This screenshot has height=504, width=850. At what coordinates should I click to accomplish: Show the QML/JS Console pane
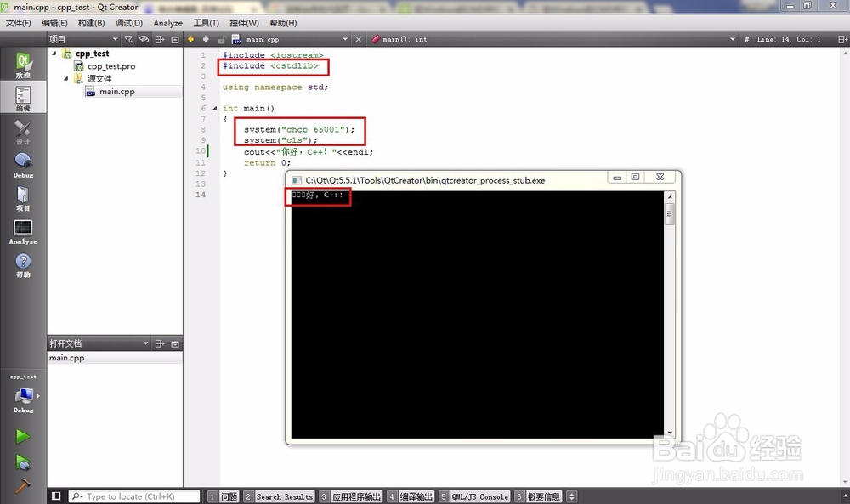(x=474, y=496)
